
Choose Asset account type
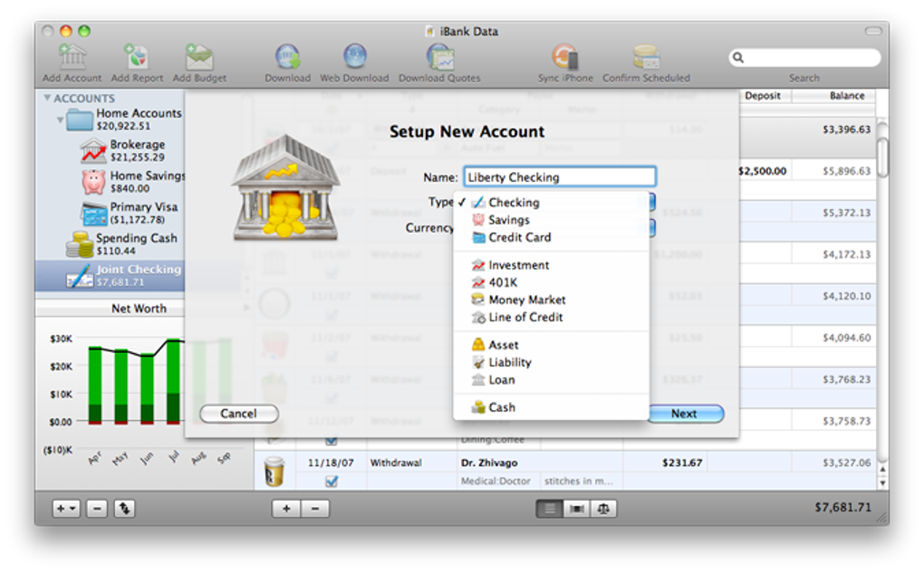[x=551, y=345]
